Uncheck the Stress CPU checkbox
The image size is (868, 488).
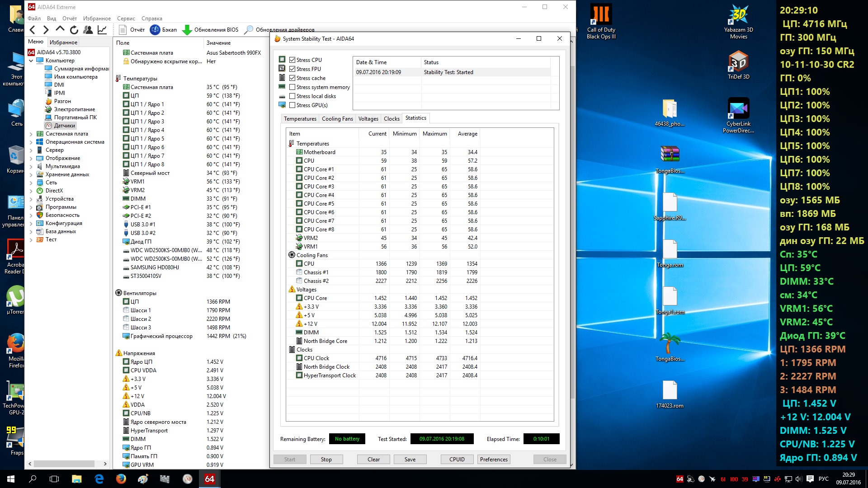292,60
